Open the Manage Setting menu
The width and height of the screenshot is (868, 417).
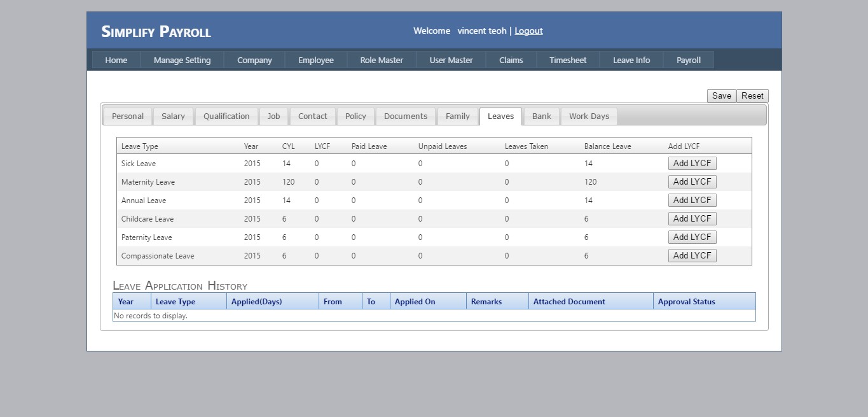182,60
